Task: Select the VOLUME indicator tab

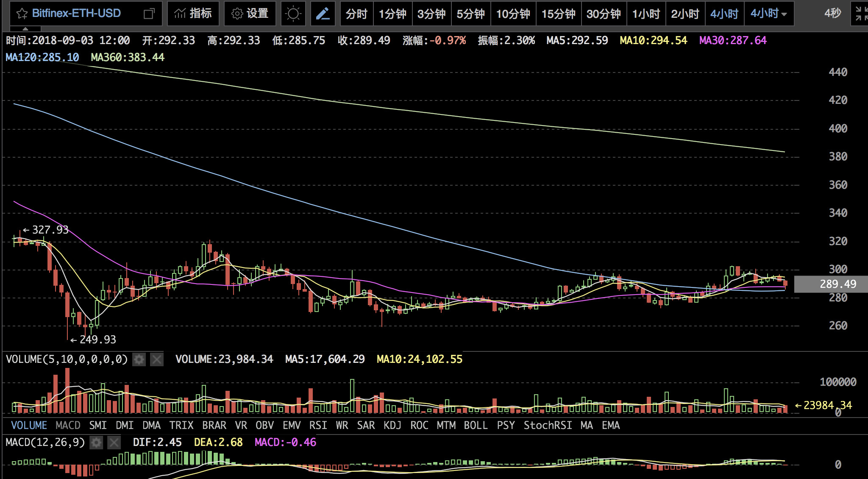Action: [x=29, y=425]
